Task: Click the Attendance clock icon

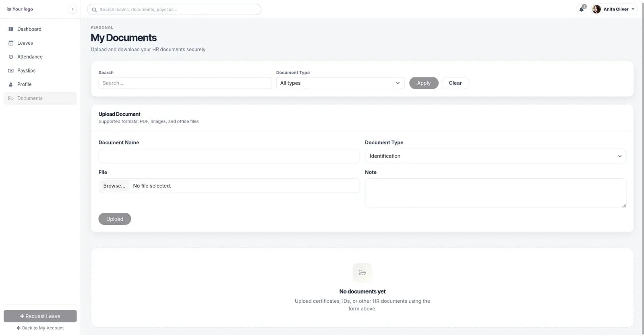Action: point(11,57)
